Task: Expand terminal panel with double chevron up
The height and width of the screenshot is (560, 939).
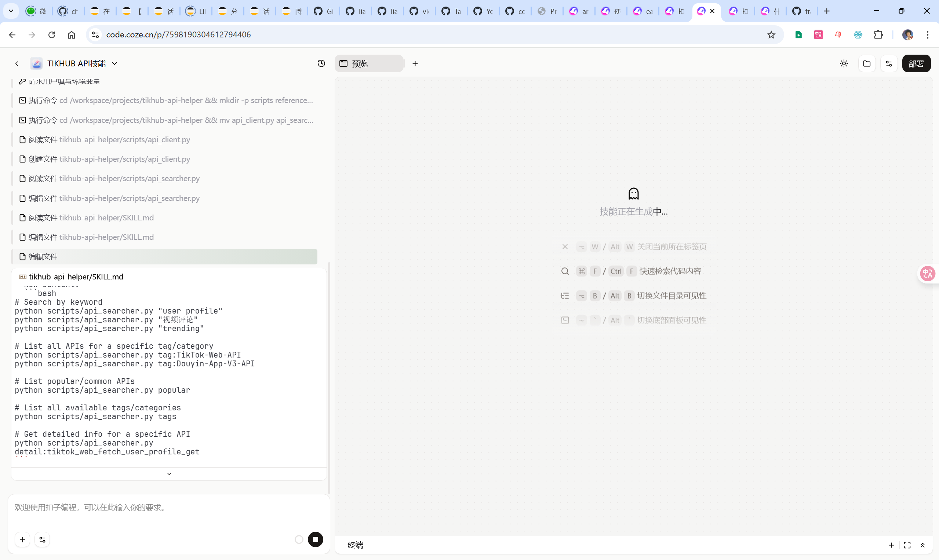Action: [922, 545]
